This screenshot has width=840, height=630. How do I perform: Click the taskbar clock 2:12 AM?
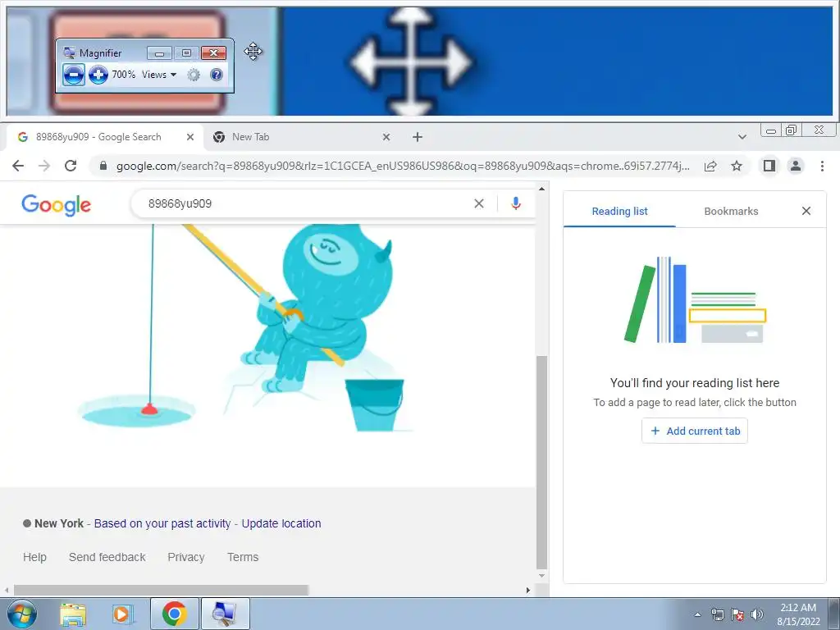tap(798, 608)
